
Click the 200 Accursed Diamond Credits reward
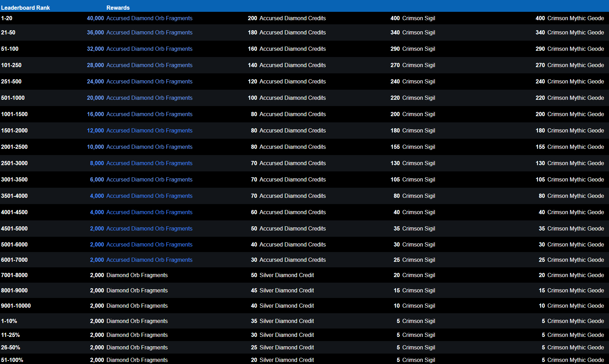pyautogui.click(x=287, y=18)
